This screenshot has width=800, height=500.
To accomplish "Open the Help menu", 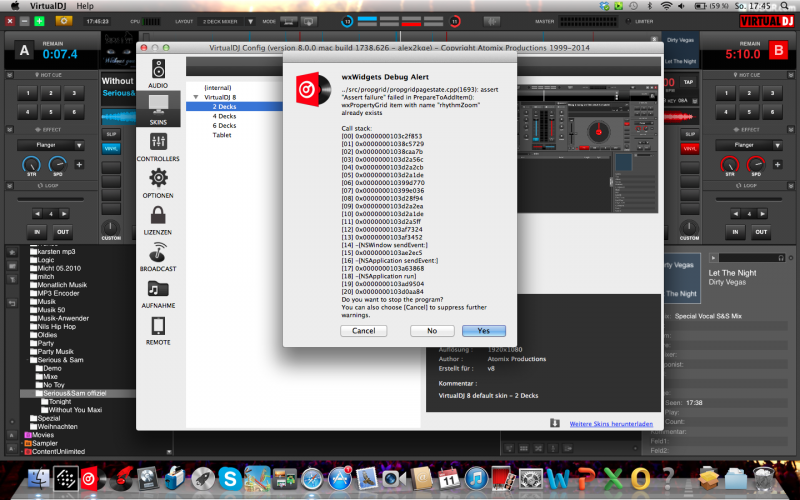I will (85, 6).
